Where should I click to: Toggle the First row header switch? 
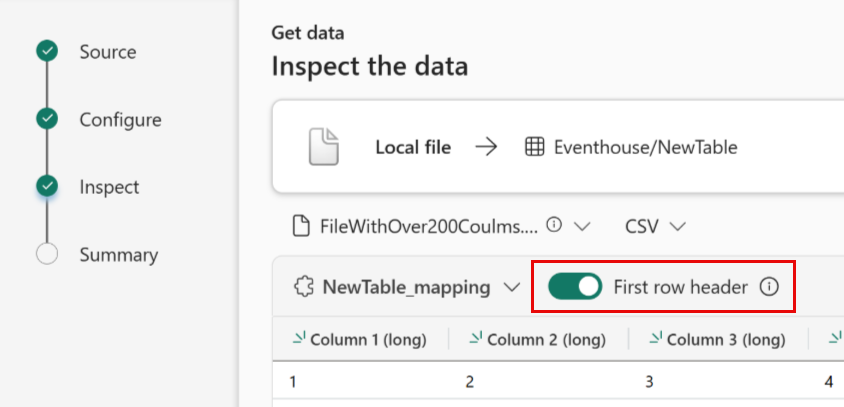point(574,286)
